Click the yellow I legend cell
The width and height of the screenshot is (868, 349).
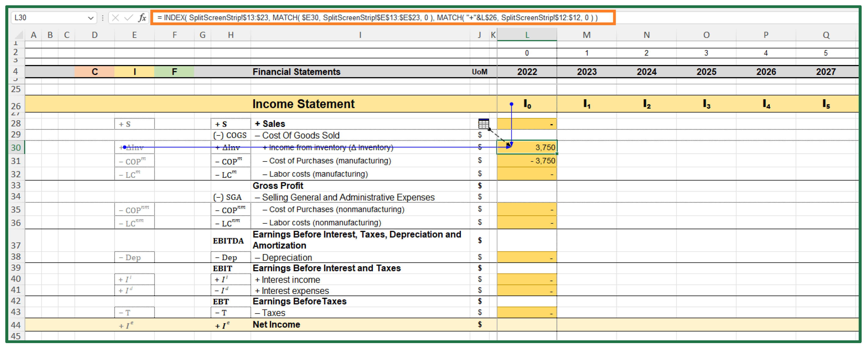coord(134,72)
